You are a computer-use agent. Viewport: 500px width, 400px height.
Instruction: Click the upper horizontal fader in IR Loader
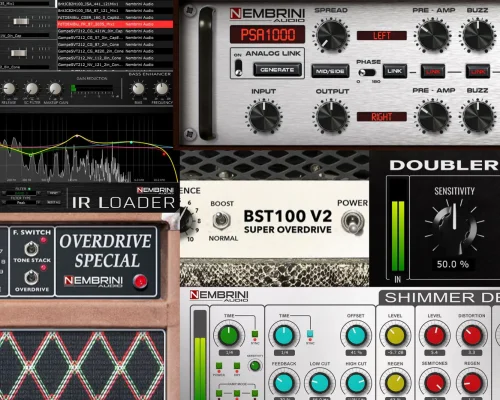(21, 22)
